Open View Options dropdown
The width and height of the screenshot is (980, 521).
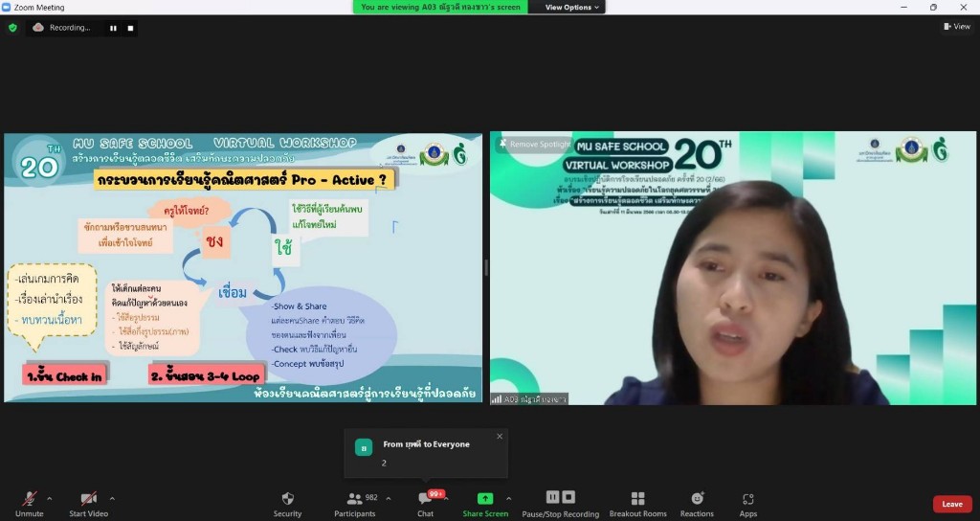tap(572, 7)
